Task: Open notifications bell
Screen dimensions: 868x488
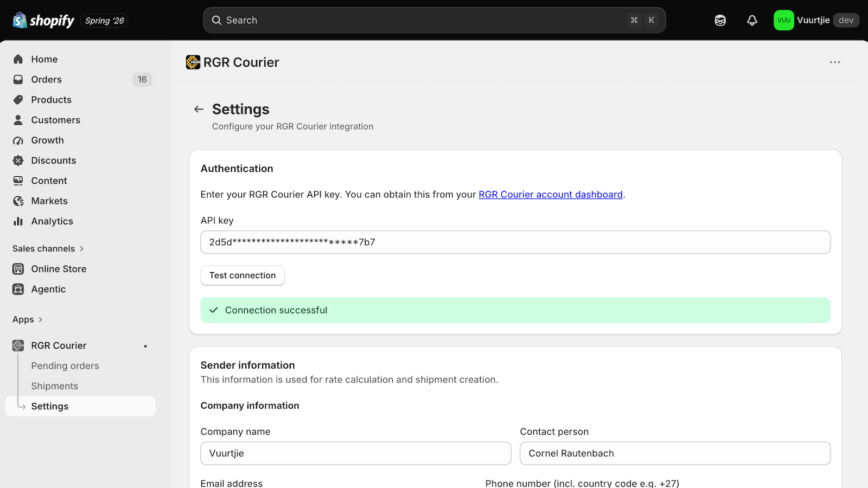Action: pos(752,20)
